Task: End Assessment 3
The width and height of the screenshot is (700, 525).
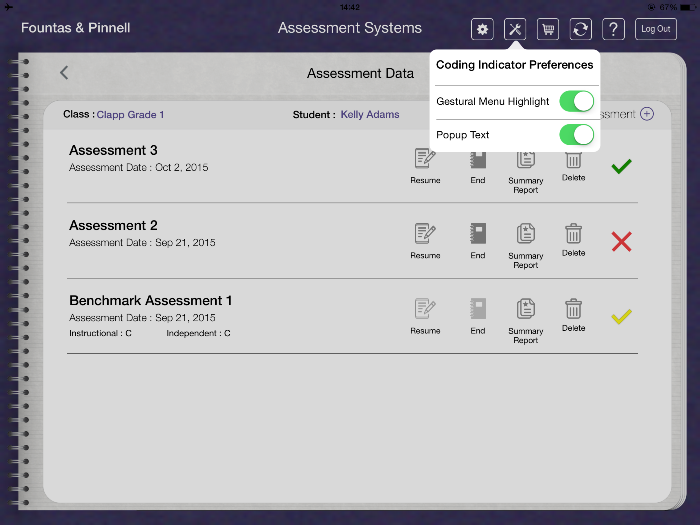Action: 478,168
